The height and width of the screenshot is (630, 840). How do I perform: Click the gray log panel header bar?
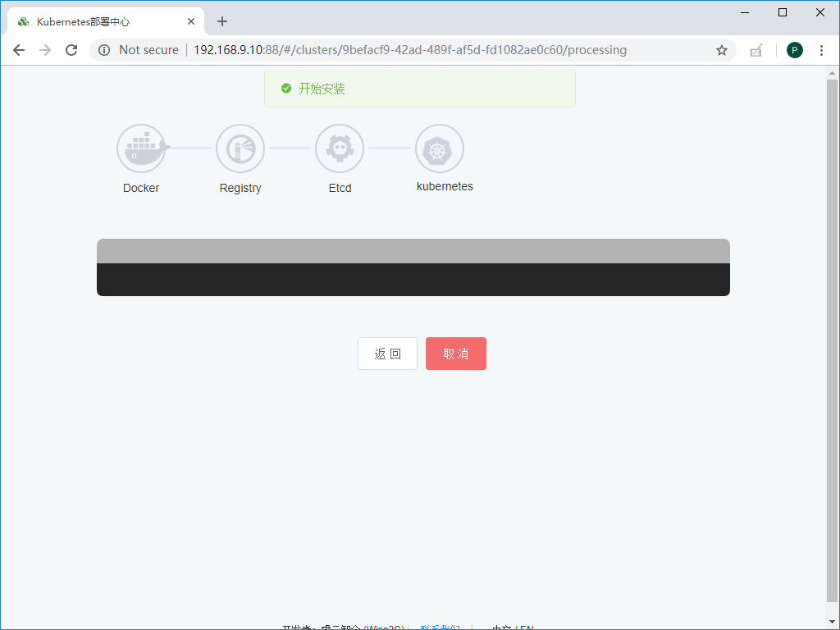[x=413, y=251]
